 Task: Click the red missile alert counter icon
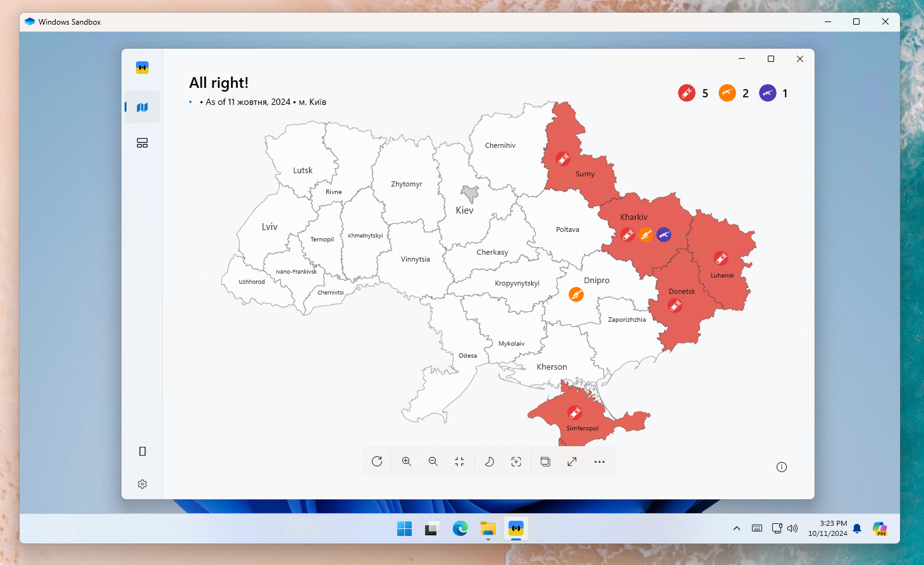687,93
